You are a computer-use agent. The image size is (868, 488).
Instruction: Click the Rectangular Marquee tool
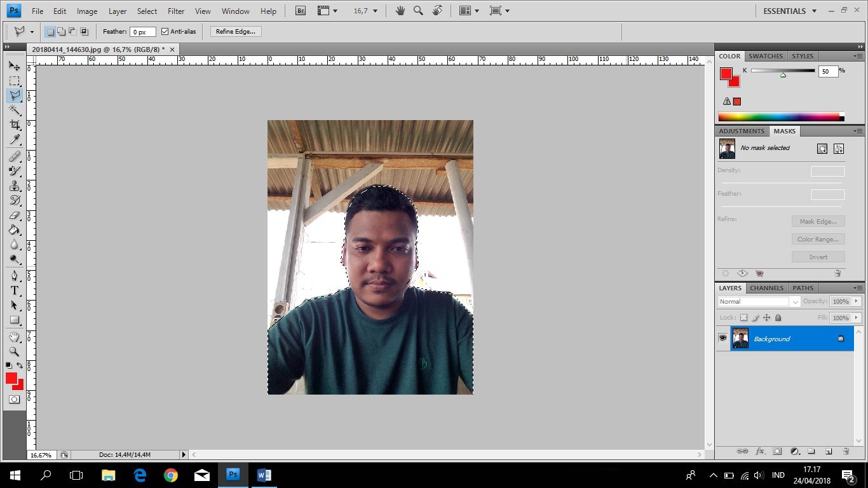click(14, 81)
